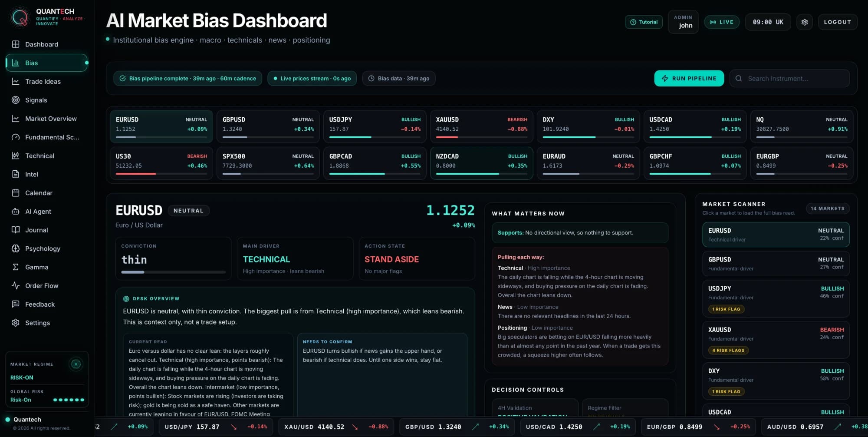
Task: Load GBPUSD in the Market Scanner
Action: pos(776,264)
